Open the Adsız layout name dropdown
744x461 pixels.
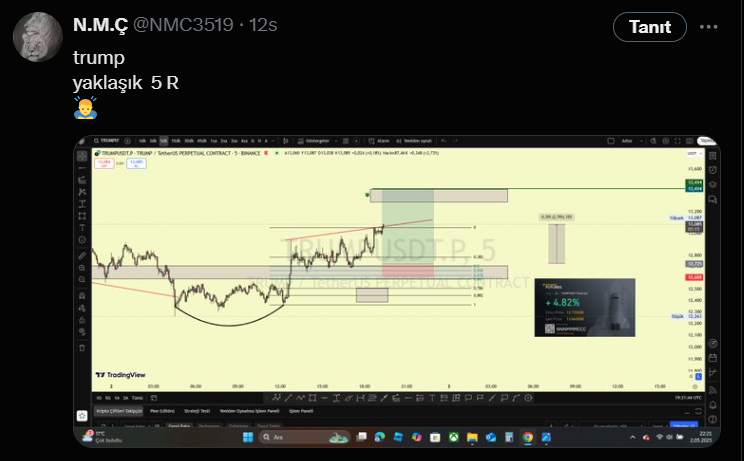[632, 141]
